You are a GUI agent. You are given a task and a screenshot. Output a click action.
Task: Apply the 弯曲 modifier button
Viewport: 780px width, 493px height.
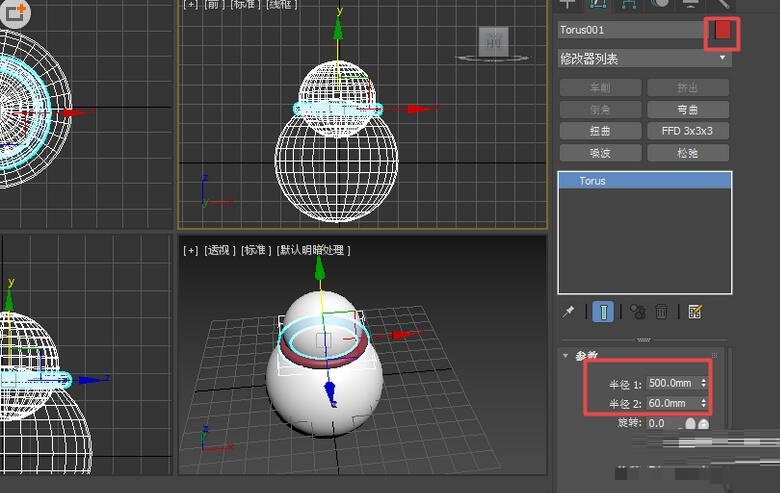coord(688,109)
